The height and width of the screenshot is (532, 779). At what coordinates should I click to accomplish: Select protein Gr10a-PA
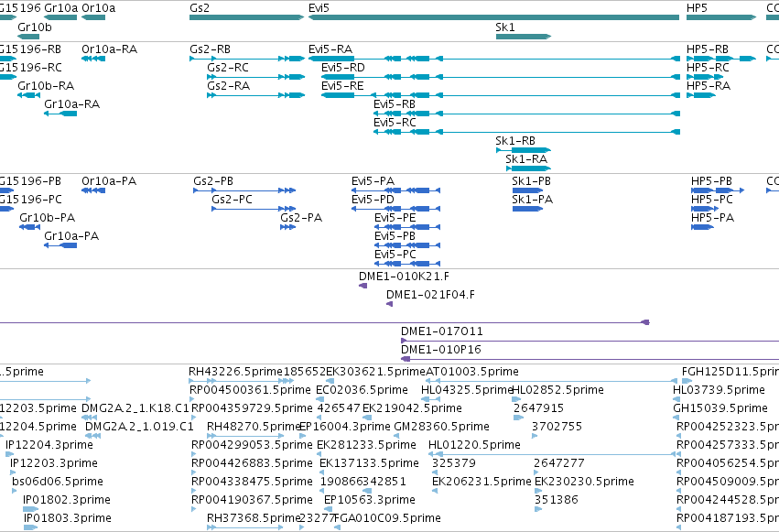click(60, 245)
